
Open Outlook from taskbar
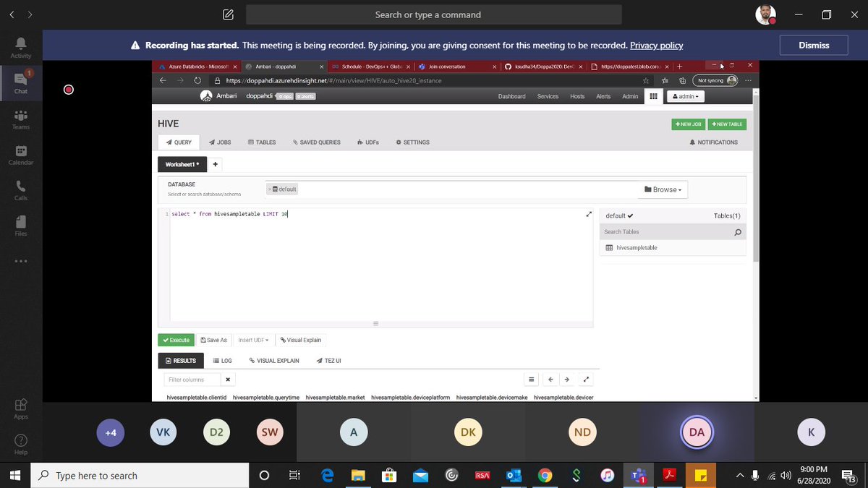514,476
